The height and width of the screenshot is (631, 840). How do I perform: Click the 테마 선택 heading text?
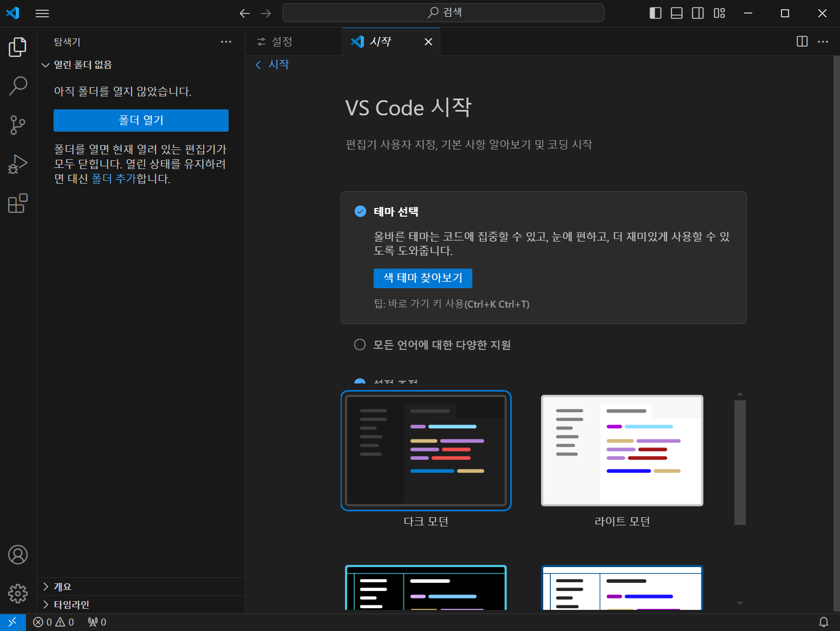pyautogui.click(x=396, y=212)
